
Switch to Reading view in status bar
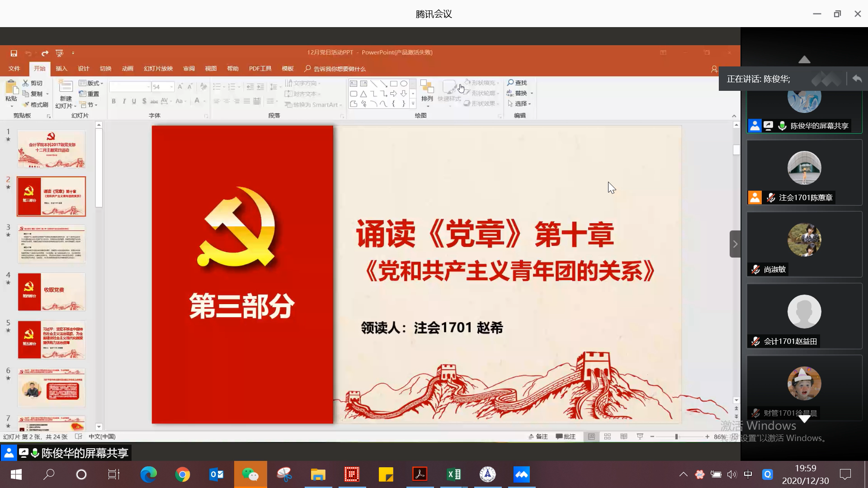[623, 436]
